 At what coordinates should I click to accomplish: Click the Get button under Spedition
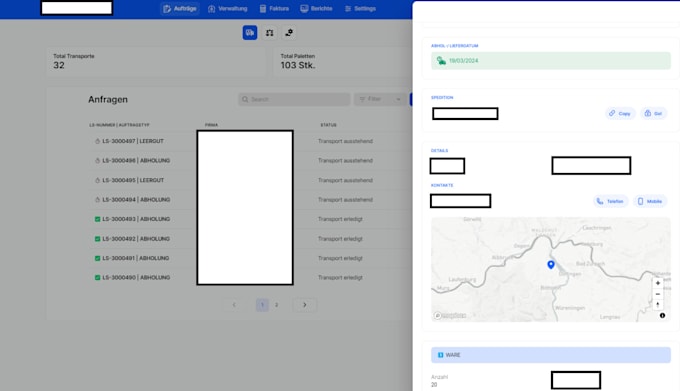tap(653, 113)
